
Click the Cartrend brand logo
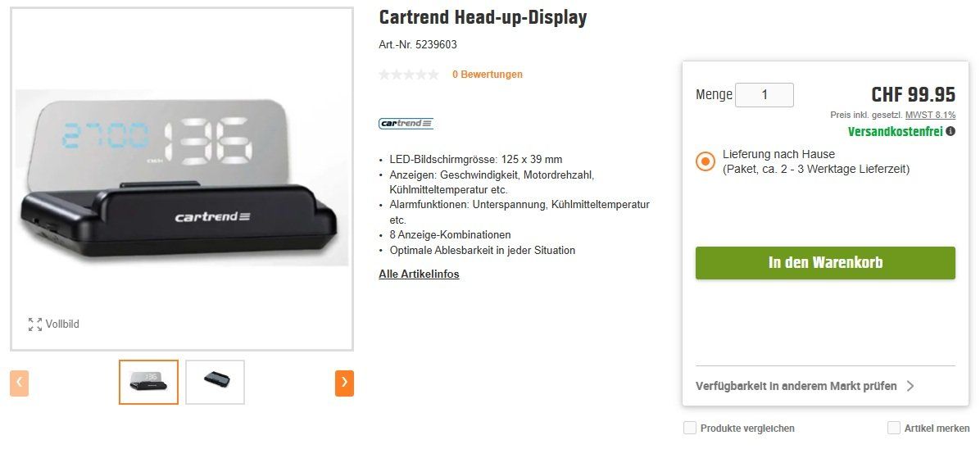point(406,123)
